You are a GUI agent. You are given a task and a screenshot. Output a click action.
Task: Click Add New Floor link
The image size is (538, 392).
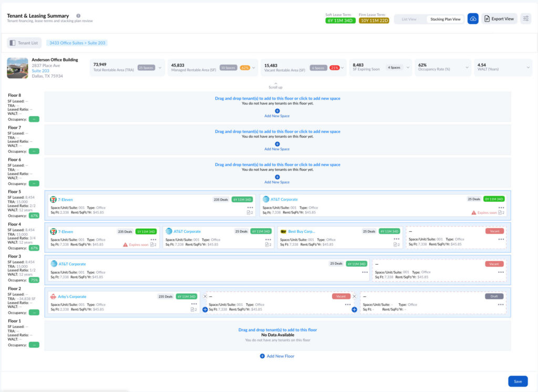click(x=277, y=356)
